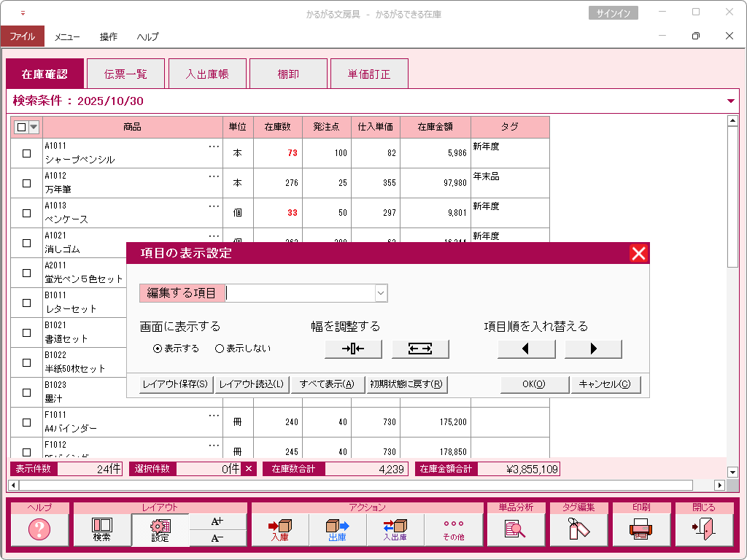This screenshot has width=747, height=560.
Task: Open the 検索 search layout icon
Action: [x=101, y=529]
